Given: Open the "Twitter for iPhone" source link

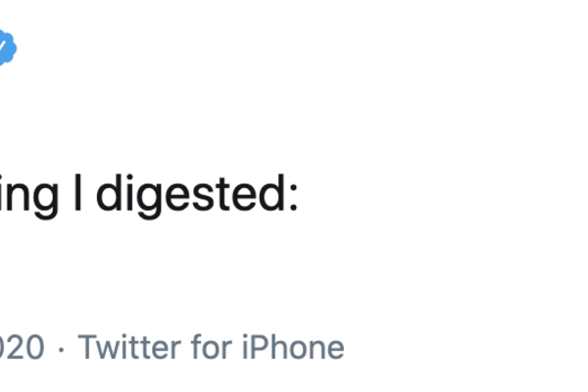Looking at the screenshot, I should pyautogui.click(x=211, y=347).
